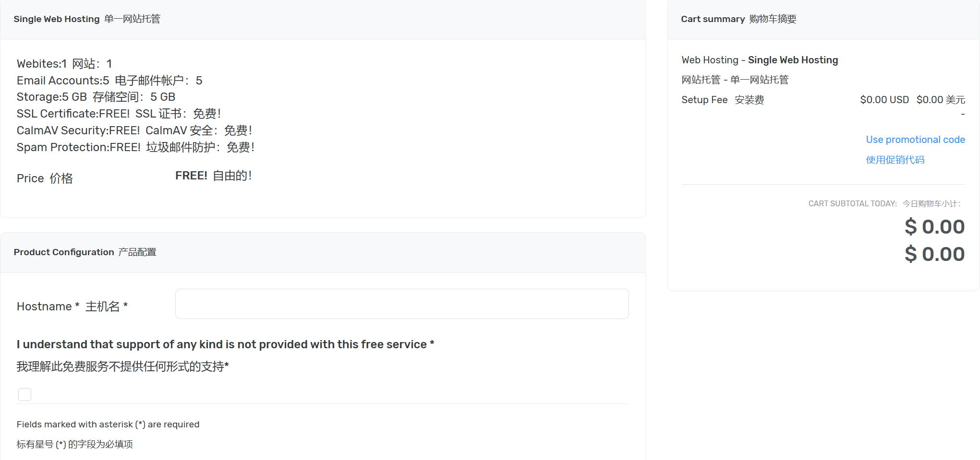Click the 'Storage:5 GB' feature line
The height and width of the screenshot is (460, 980).
tap(52, 97)
